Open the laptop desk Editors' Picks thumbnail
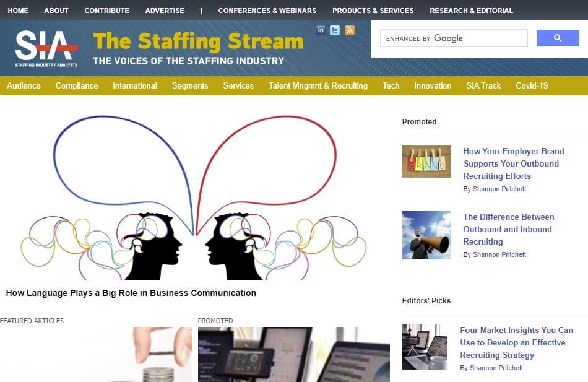Screen dimensions: 588x382 pos(425,347)
